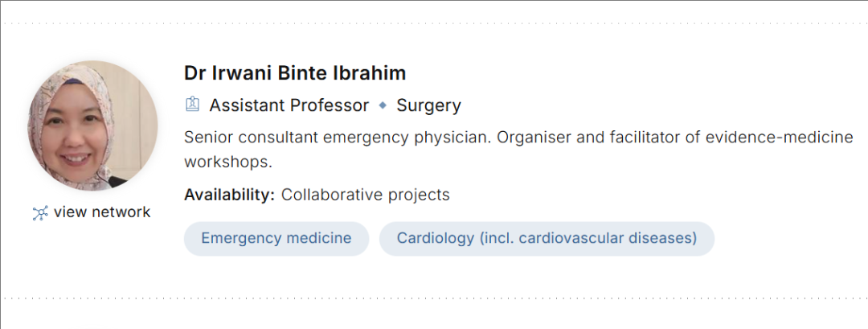Click the word "workshops." on the second bio line
Image resolution: width=868 pixels, height=329 pixels.
tap(228, 161)
